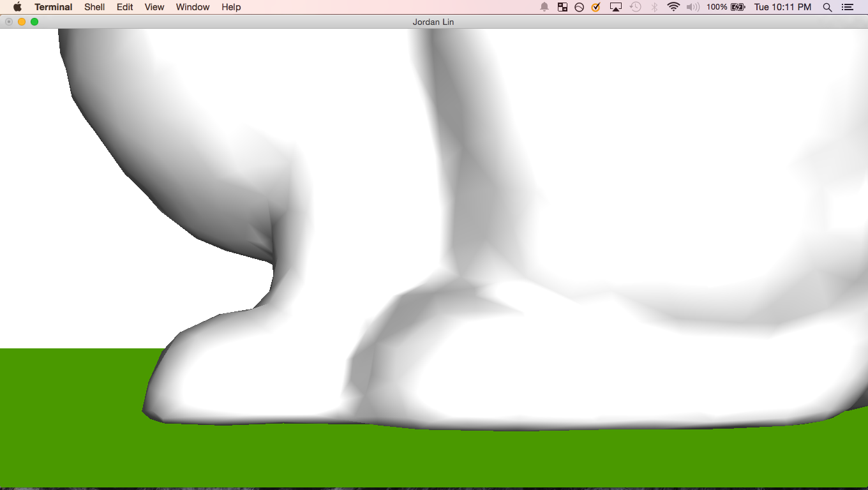The width and height of the screenshot is (868, 490).
Task: Zoom the Jordan Lin window with green button
Action: pos(34,22)
